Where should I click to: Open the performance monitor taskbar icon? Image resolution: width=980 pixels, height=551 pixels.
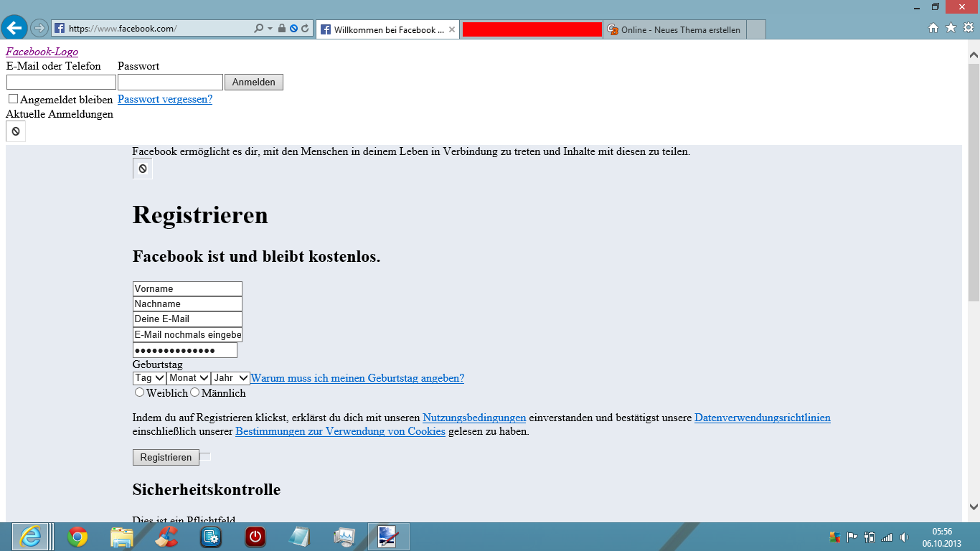point(344,537)
